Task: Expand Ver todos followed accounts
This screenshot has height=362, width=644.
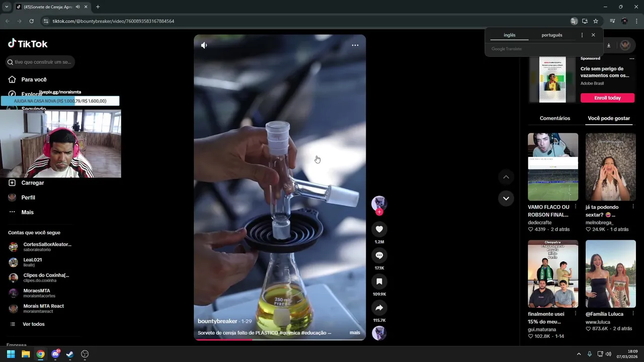Action: [x=33, y=324]
